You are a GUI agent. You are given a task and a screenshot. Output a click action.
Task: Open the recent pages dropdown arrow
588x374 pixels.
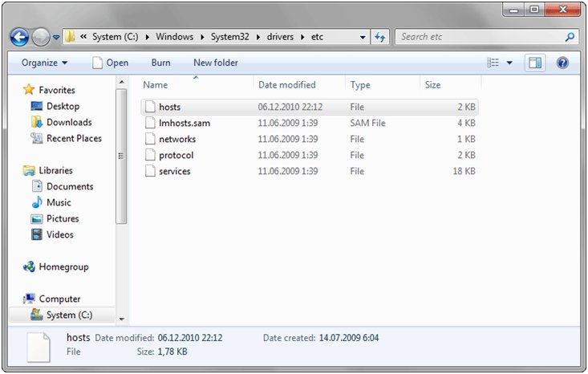pos(56,37)
